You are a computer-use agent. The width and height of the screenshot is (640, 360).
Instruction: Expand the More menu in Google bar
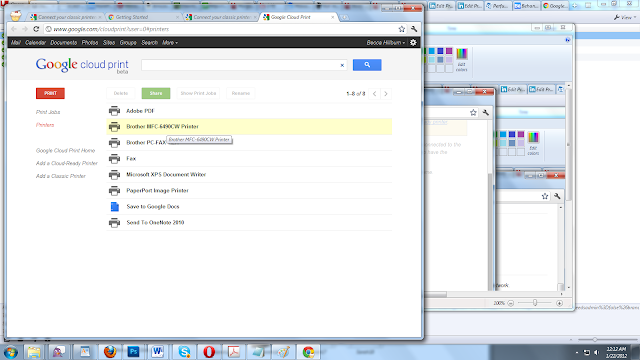coord(170,42)
